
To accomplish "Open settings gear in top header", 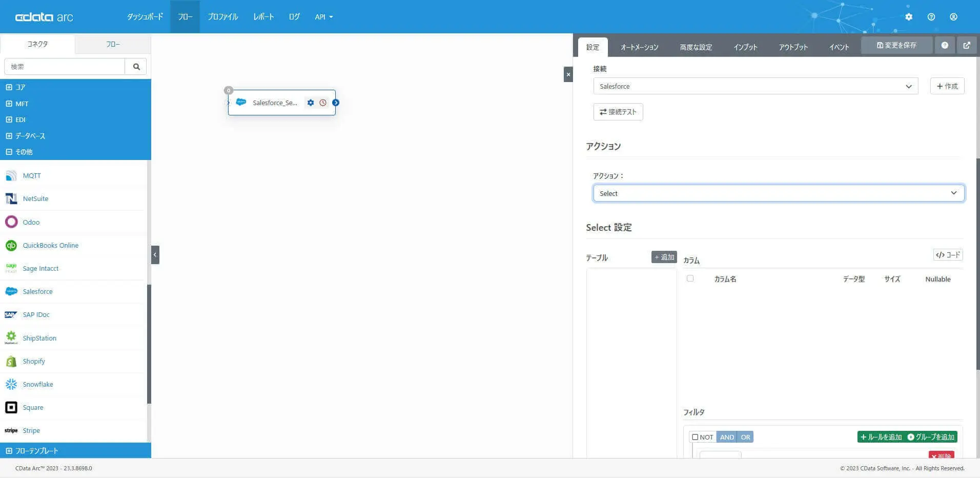I will (x=909, y=17).
